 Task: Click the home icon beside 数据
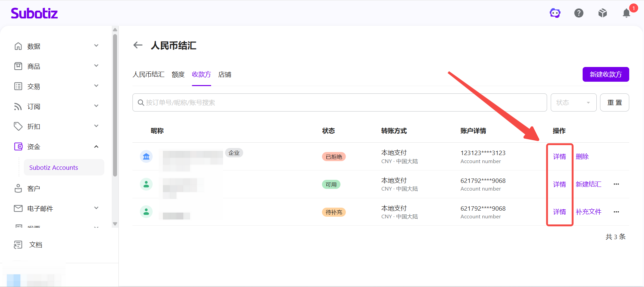[18, 46]
